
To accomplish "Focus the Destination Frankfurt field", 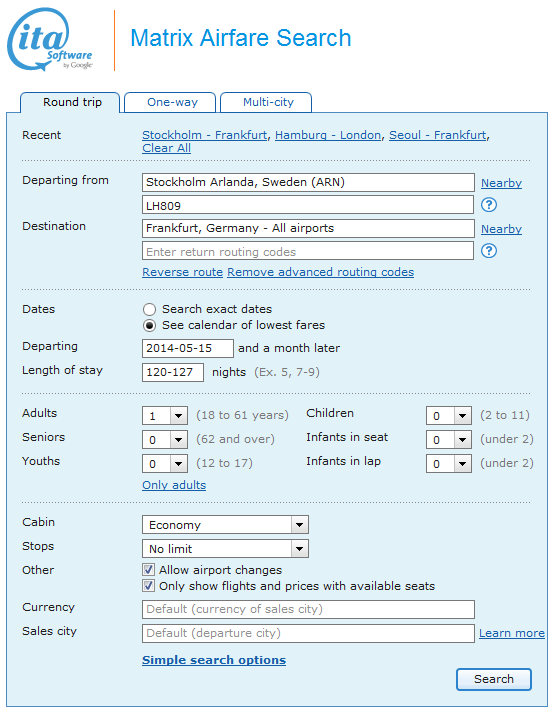I will [308, 228].
